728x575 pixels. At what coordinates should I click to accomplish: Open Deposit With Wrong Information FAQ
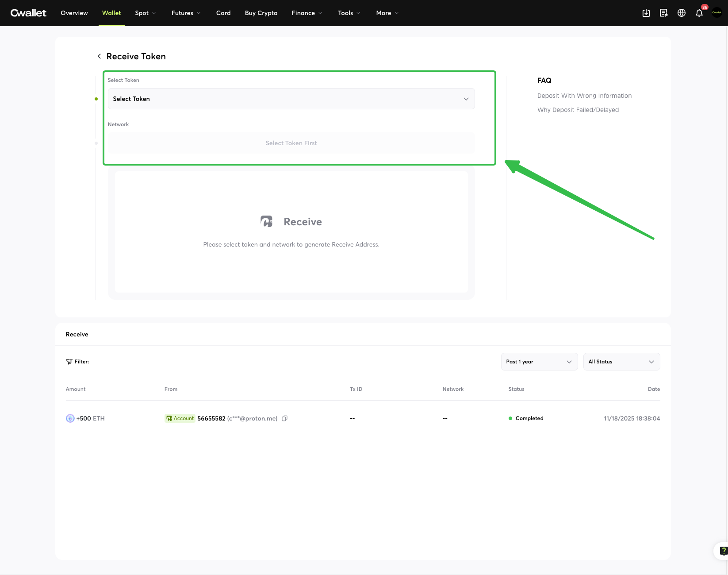pyautogui.click(x=584, y=96)
